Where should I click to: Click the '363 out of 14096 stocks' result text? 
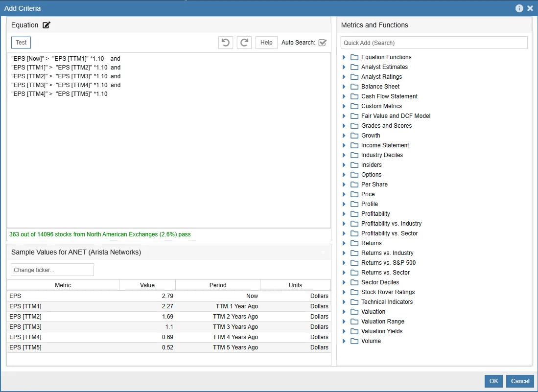click(x=100, y=234)
